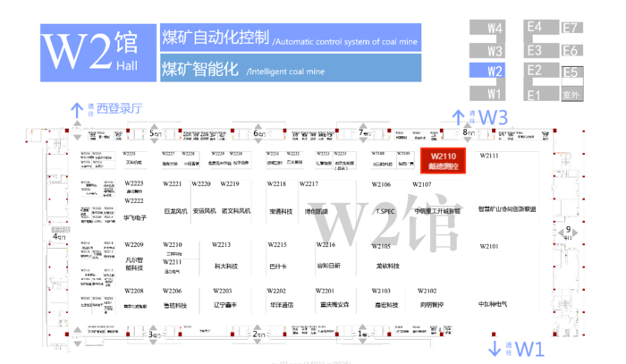
Task: Select the E6 hall block in mini-map
Action: coord(572,51)
